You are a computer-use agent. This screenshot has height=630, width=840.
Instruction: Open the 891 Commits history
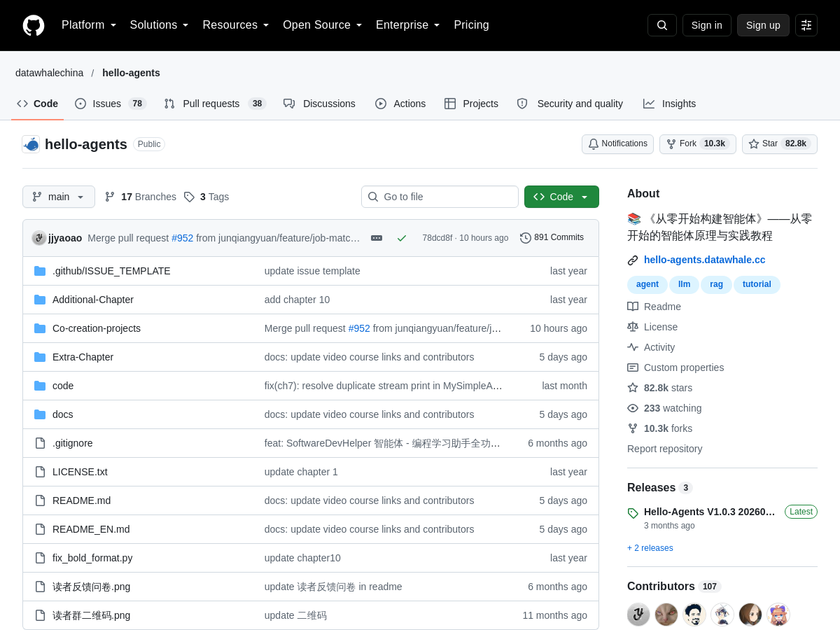tap(552, 238)
